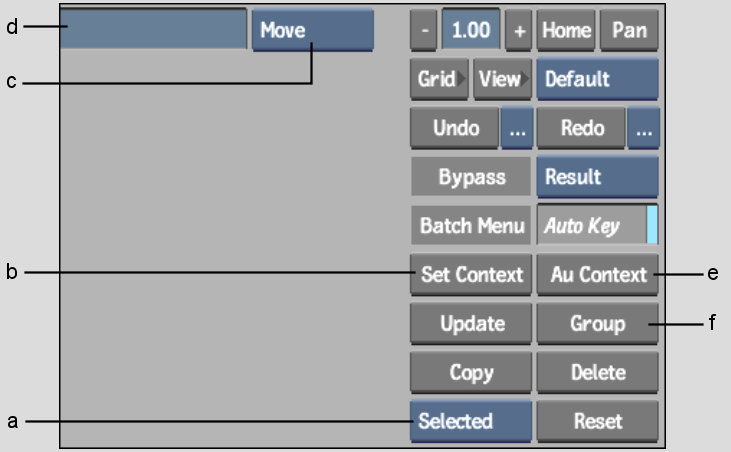Expand the View options menu

click(503, 79)
